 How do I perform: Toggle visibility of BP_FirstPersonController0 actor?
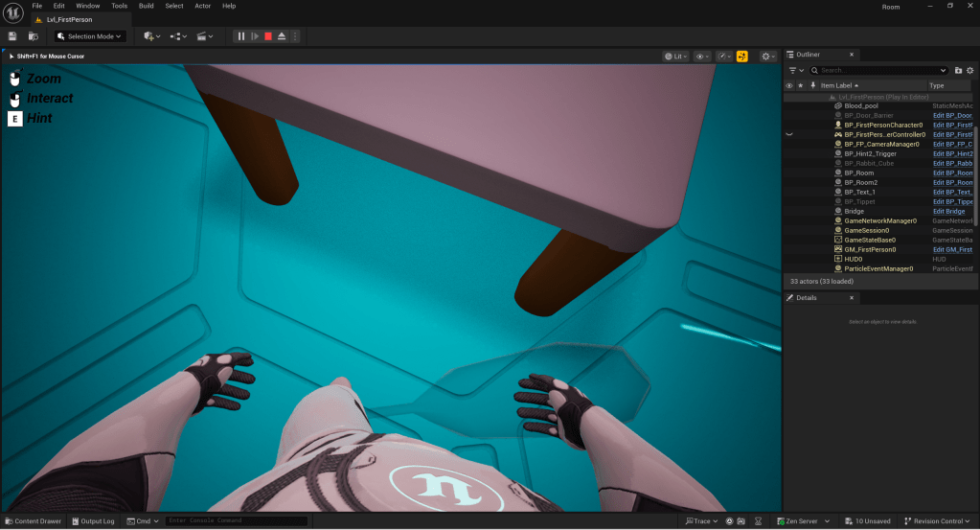click(789, 135)
